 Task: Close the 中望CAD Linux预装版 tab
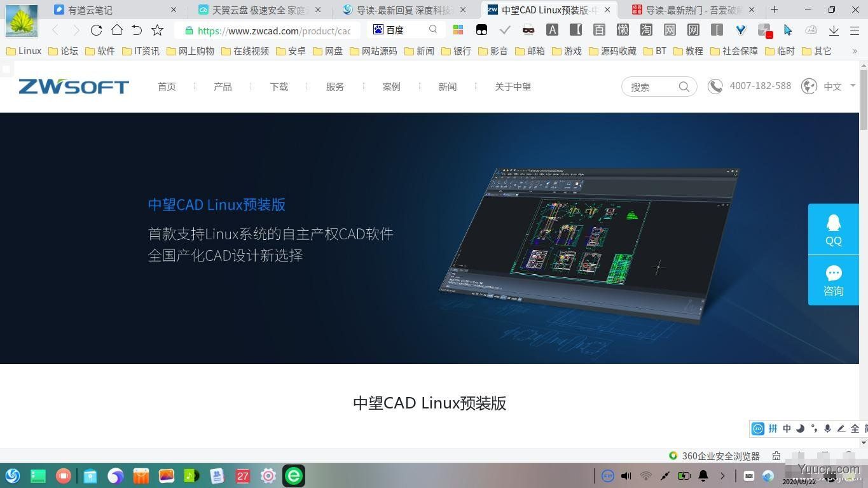tap(607, 10)
